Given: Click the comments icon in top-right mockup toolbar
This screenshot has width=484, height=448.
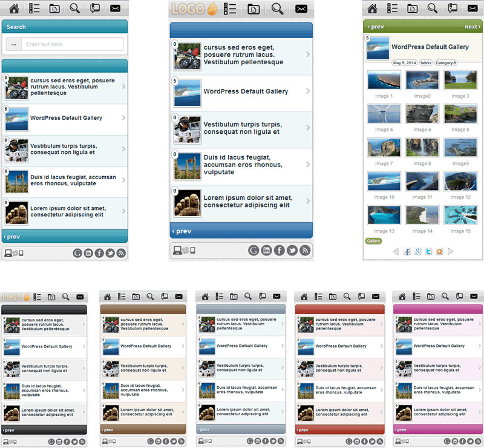Looking at the screenshot, I should tap(453, 8).
